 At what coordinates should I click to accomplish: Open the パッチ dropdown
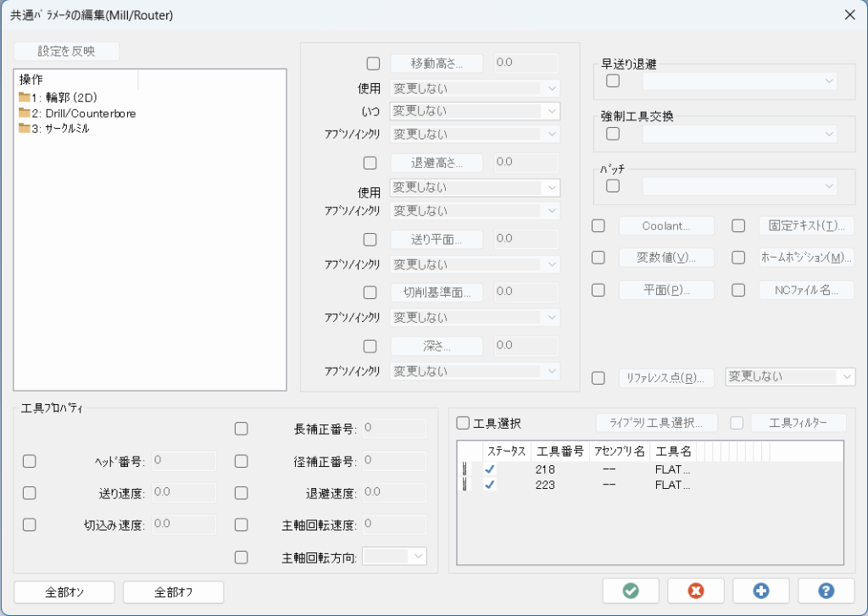pos(740,186)
